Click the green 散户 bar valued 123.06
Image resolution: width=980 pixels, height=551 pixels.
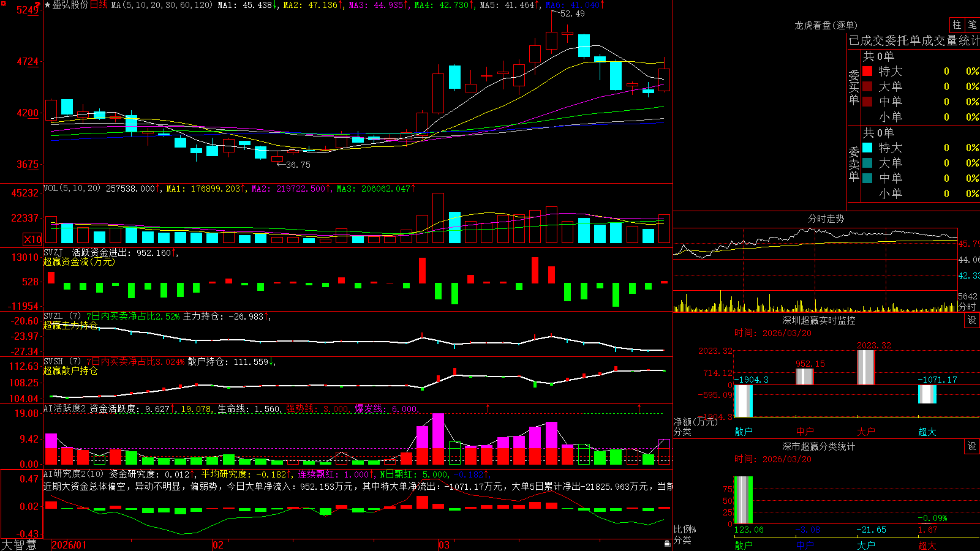744,500
